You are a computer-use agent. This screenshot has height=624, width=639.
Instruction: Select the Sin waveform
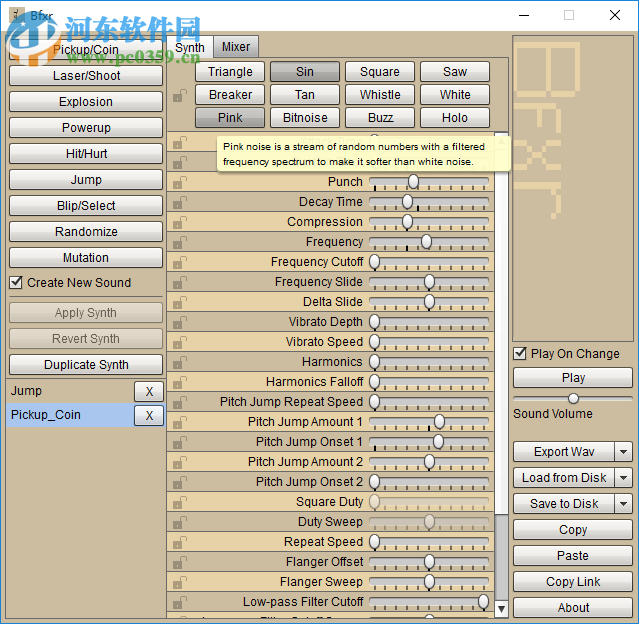click(x=305, y=72)
